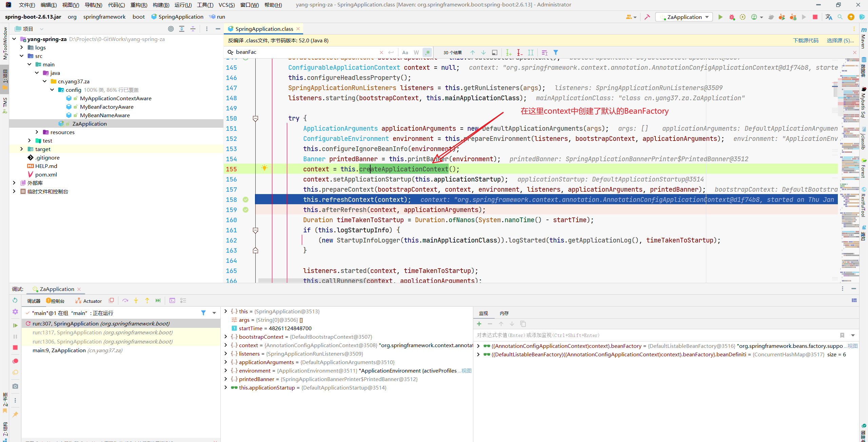Run ZaApplication with the green play button
This screenshot has height=442, width=868.
coord(721,17)
